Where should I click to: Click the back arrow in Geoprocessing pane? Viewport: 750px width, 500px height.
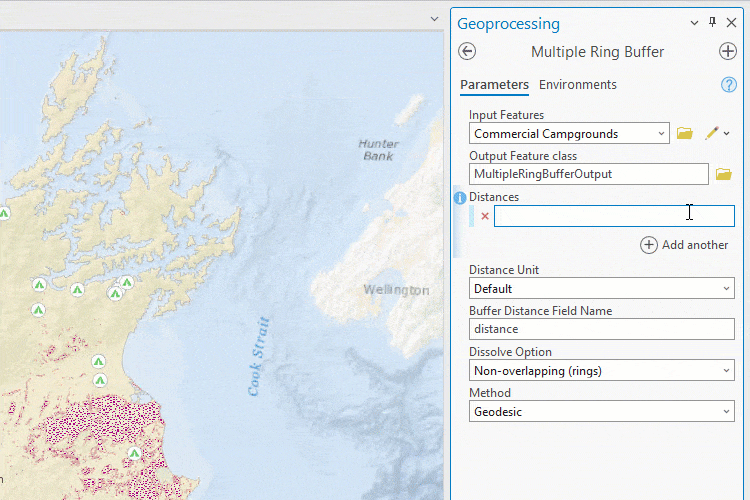[x=467, y=52]
